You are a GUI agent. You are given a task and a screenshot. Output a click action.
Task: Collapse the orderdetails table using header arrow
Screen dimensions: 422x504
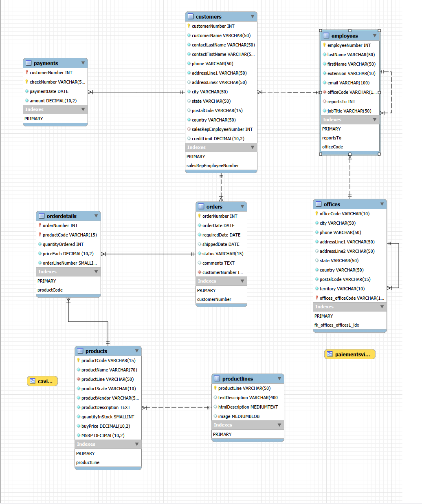[96, 216]
